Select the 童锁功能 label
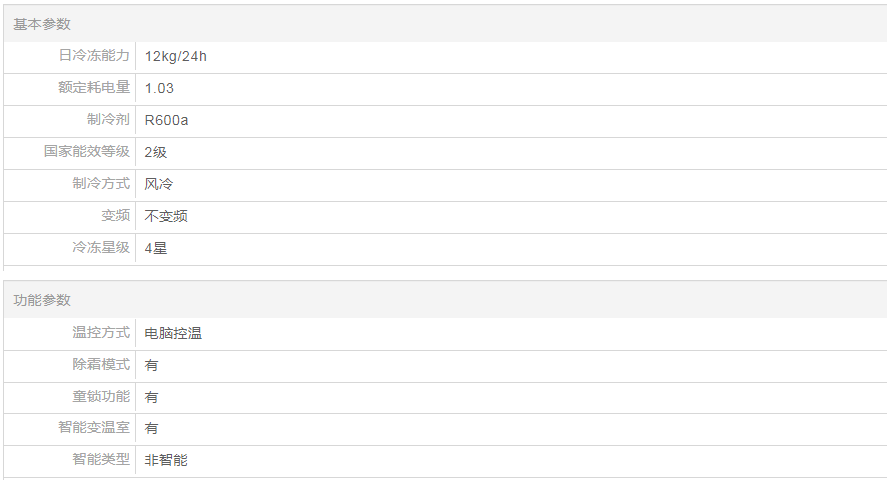 click(x=101, y=397)
